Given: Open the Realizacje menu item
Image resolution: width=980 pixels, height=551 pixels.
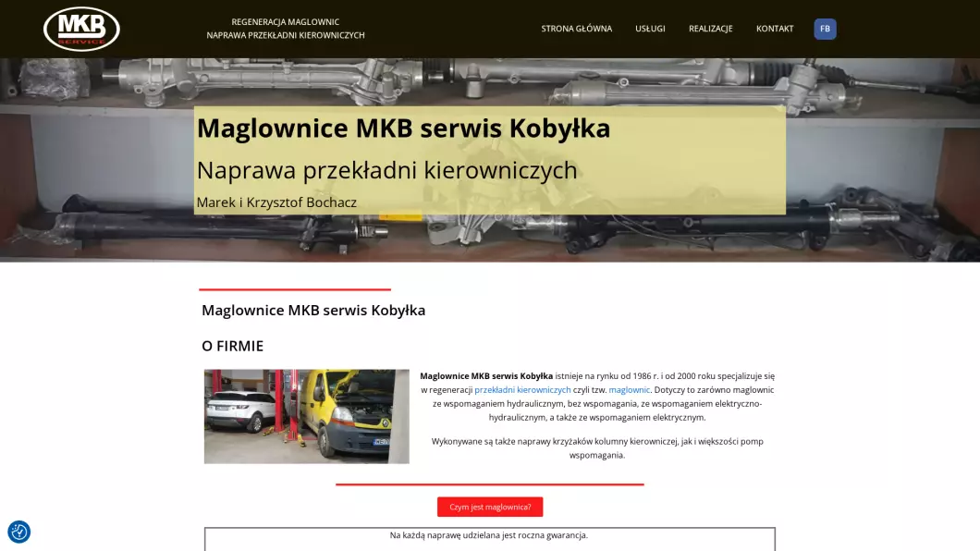Looking at the screenshot, I should pos(711,29).
